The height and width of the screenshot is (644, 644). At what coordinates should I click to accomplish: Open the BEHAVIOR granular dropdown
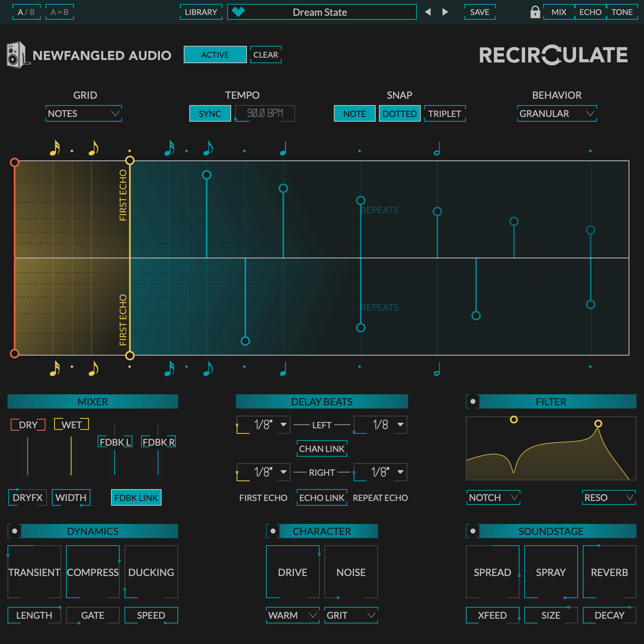pyautogui.click(x=556, y=113)
